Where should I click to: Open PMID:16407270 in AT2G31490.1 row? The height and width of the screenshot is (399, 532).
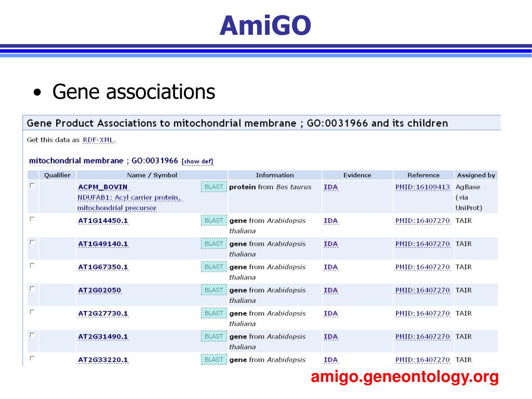[423, 337]
